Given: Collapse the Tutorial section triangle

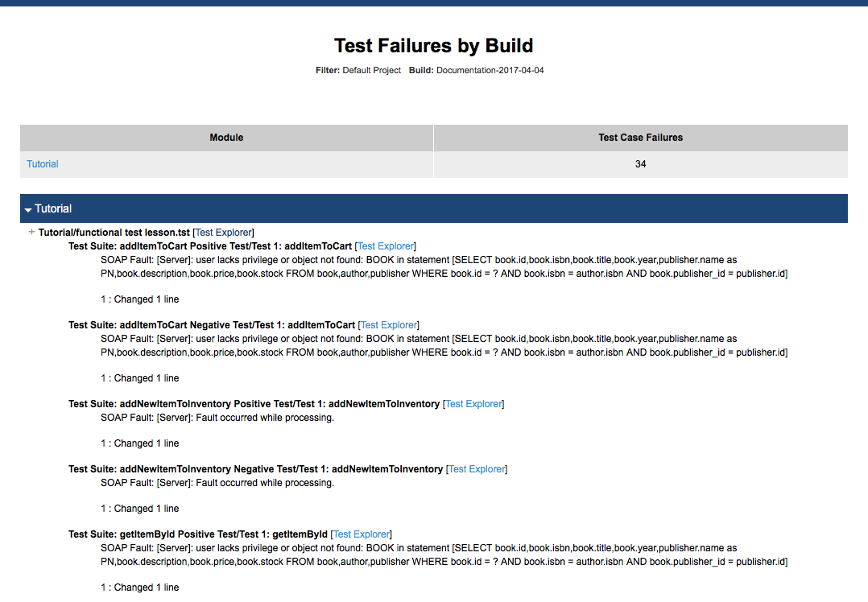Looking at the screenshot, I should pos(28,210).
